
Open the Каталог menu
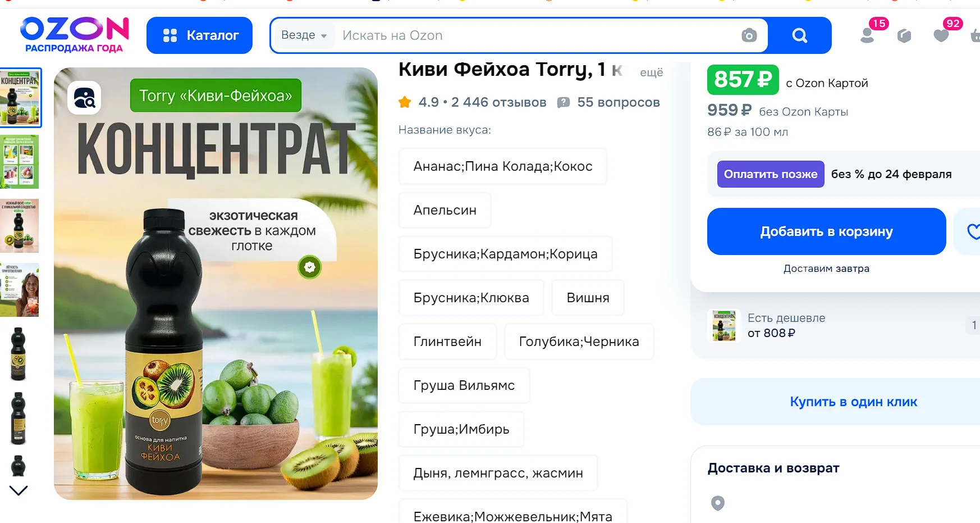click(199, 35)
